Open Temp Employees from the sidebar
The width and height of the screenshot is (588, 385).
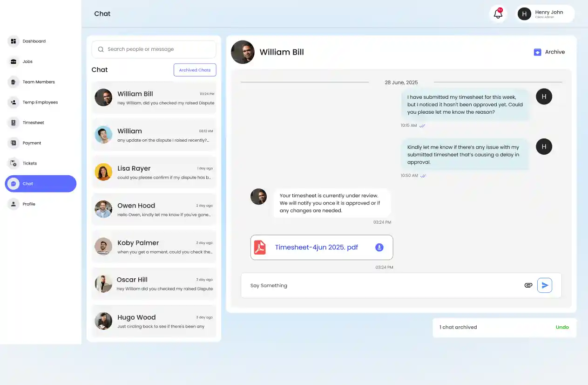click(x=13, y=102)
